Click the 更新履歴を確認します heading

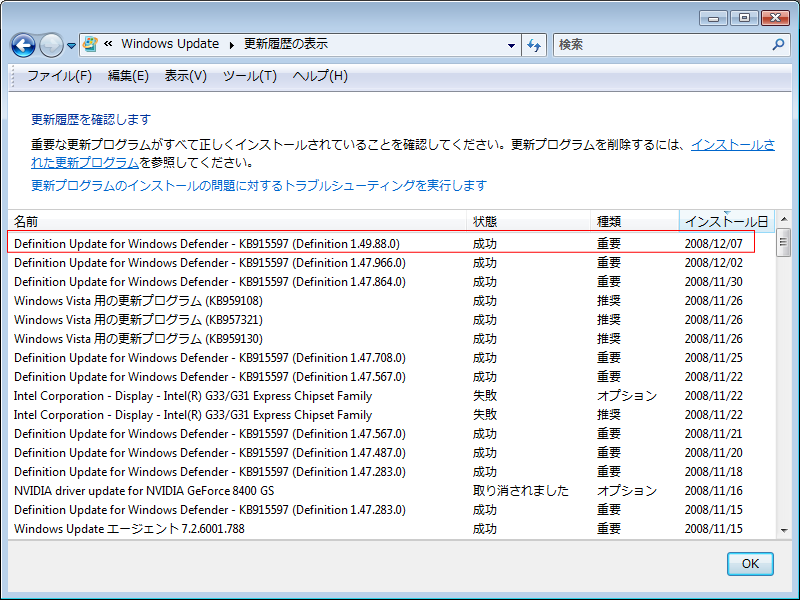click(91, 119)
